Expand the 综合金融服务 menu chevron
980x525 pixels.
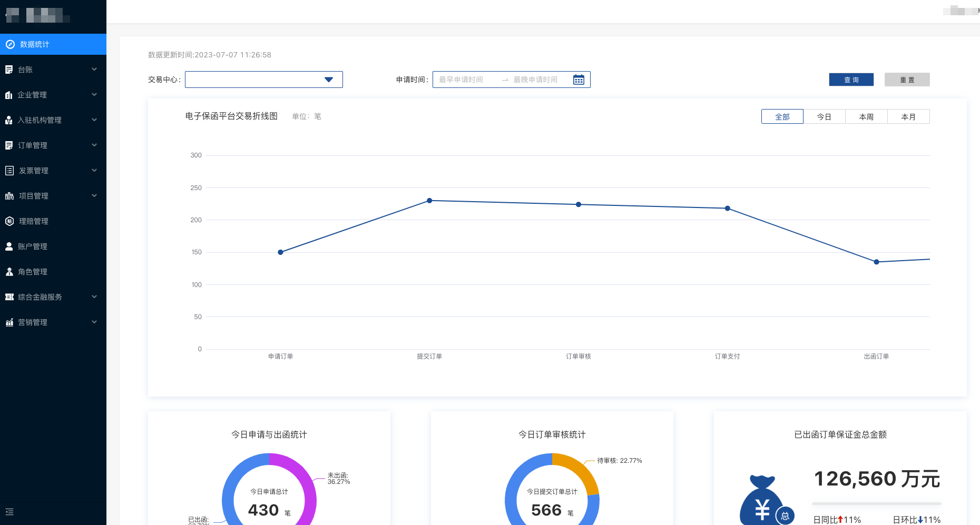click(94, 296)
